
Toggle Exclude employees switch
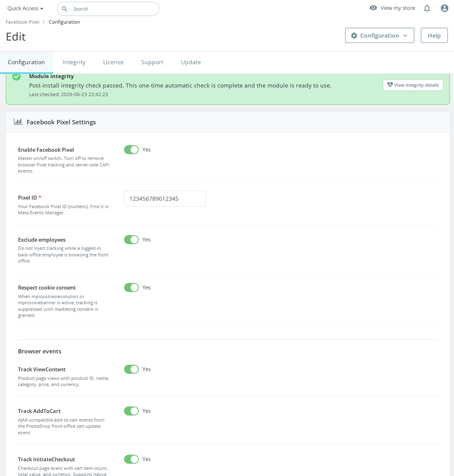pos(131,240)
